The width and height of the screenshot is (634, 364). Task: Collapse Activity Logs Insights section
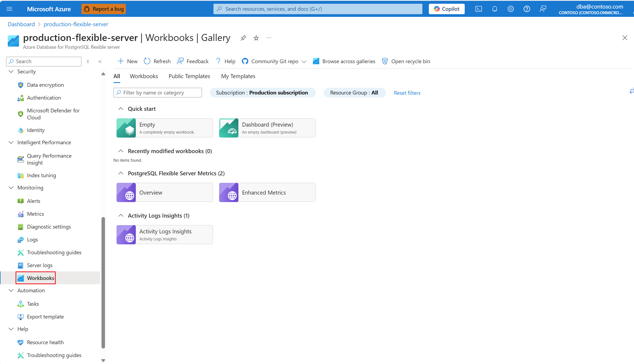click(121, 215)
